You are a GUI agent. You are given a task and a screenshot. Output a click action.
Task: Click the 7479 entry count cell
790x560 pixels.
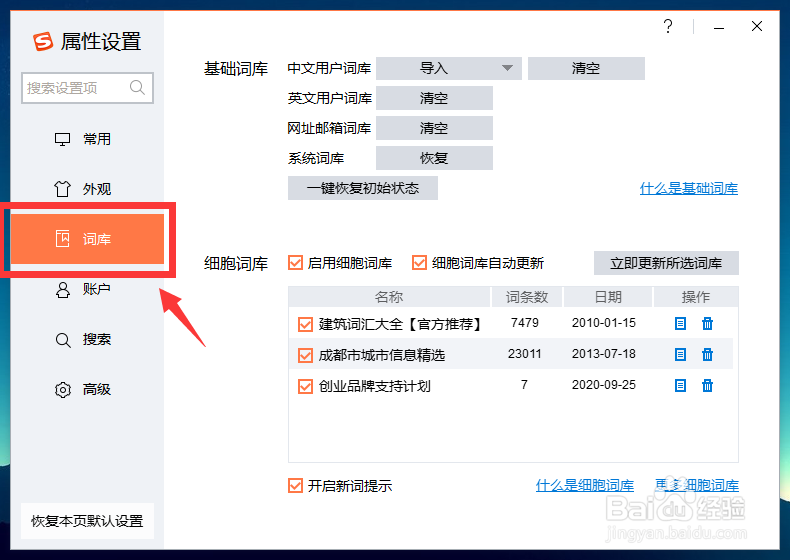click(x=524, y=323)
